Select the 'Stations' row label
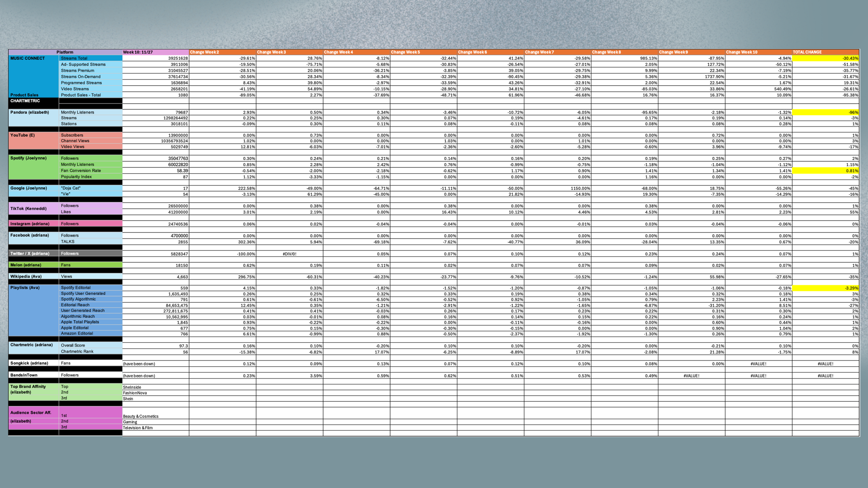This screenshot has width=868, height=488. pos(91,124)
